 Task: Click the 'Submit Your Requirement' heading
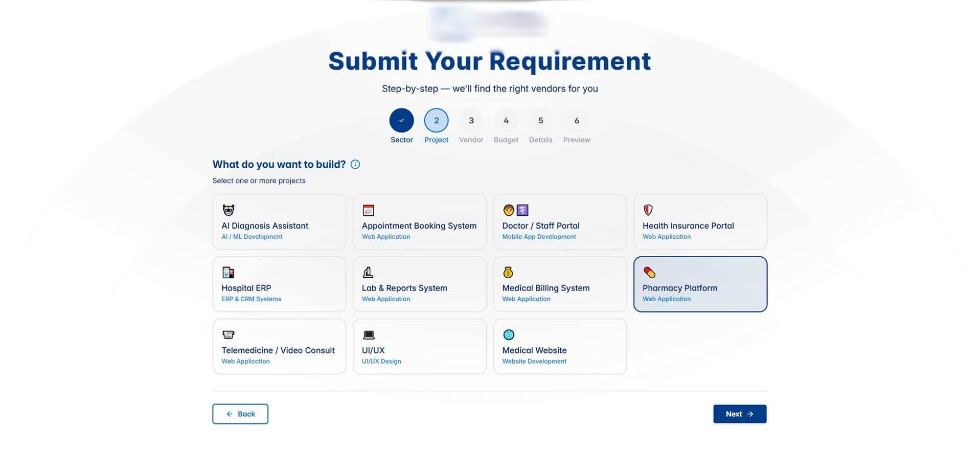490,61
